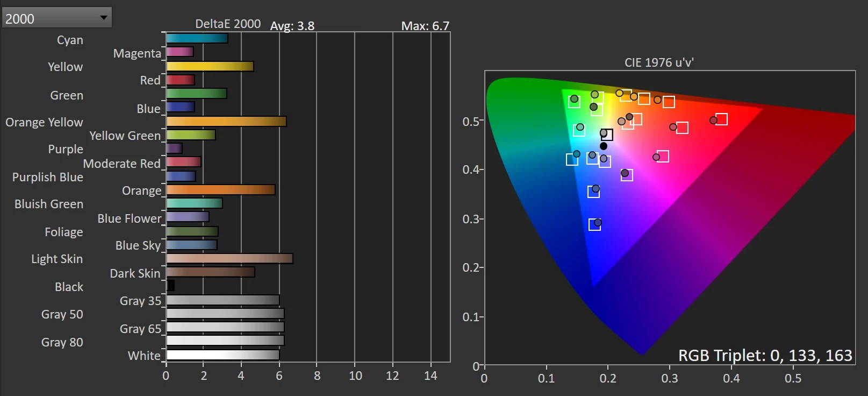
Task: Click the Max: 6.7 value
Action: tap(425, 26)
